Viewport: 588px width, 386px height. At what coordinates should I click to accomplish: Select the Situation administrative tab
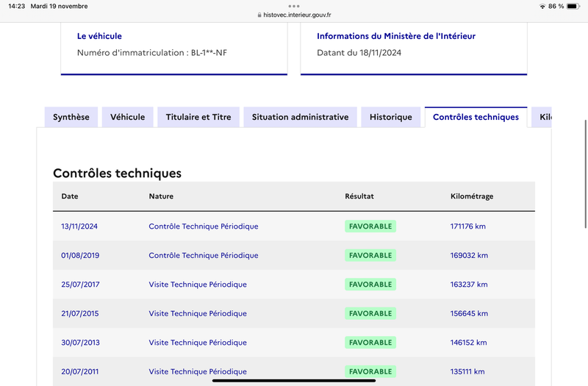coord(300,117)
